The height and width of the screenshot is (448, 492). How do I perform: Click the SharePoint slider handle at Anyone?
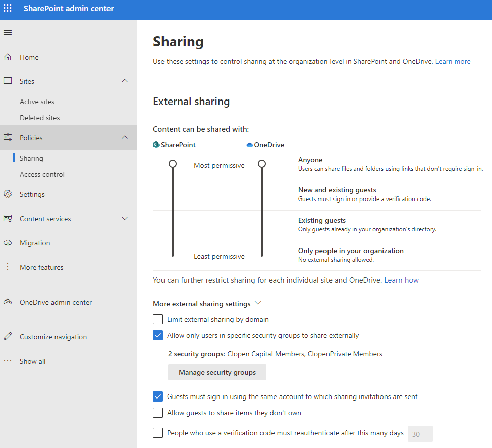pyautogui.click(x=173, y=164)
